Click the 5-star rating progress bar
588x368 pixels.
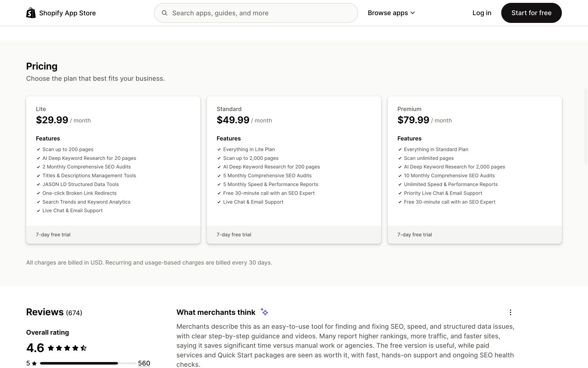click(x=88, y=363)
